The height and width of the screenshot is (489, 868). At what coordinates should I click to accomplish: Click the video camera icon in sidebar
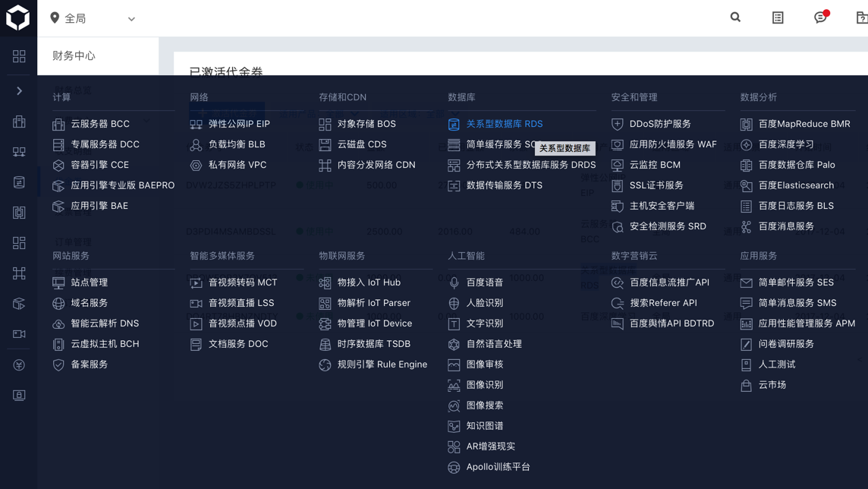tap(19, 334)
